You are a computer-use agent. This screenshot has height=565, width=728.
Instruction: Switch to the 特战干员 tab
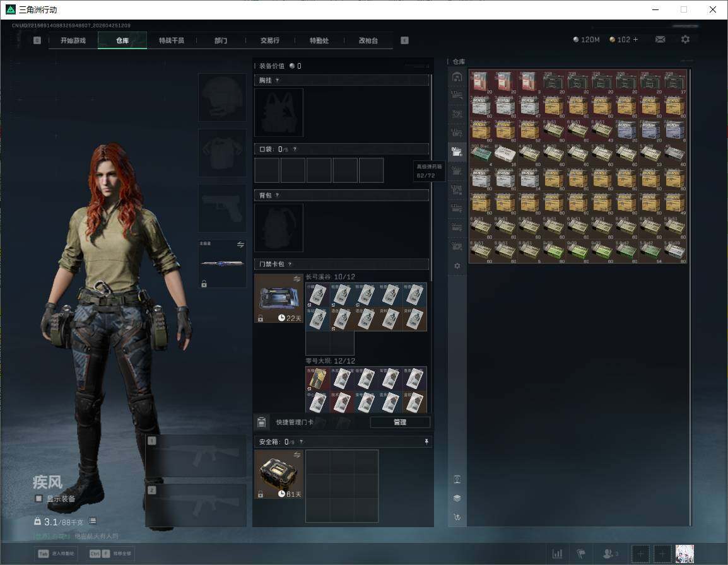click(172, 40)
